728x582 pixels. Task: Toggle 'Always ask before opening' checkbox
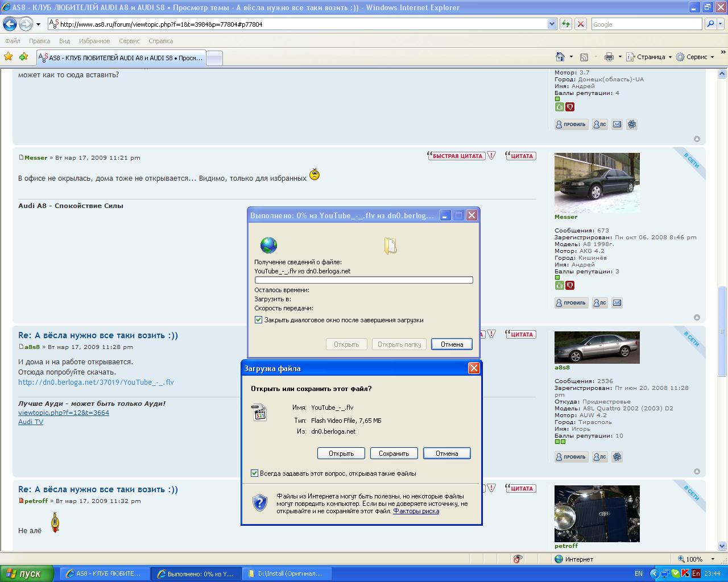[255, 473]
